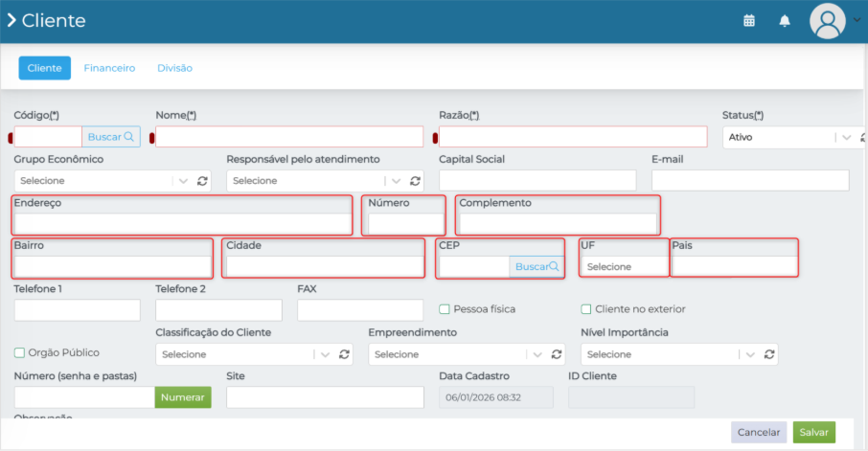Viewport: 868px width, 451px height.
Task: Focus the E-mail input field
Action: tap(750, 181)
